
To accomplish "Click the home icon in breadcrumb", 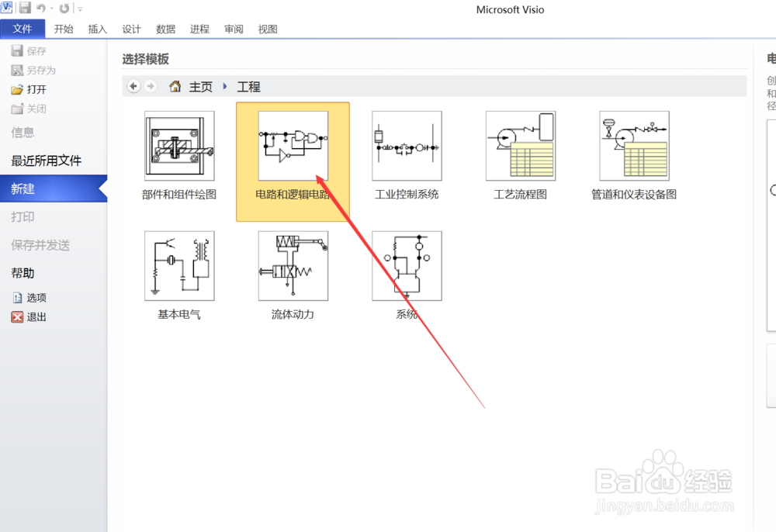I will (175, 87).
